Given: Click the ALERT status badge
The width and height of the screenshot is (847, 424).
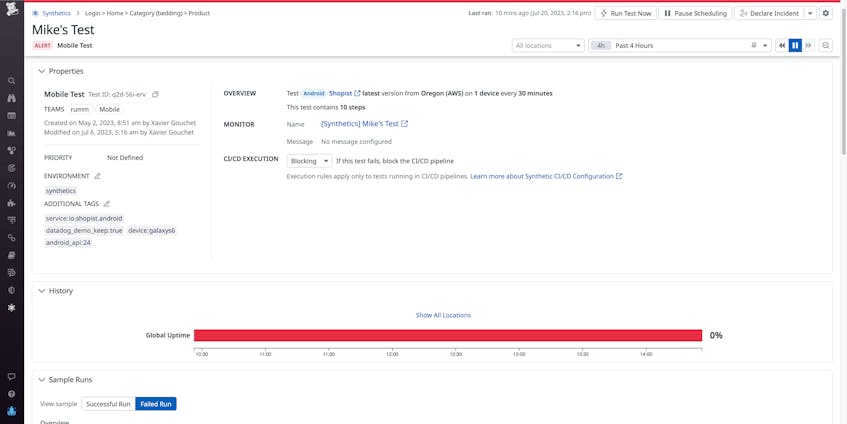Looking at the screenshot, I should pyautogui.click(x=43, y=46).
